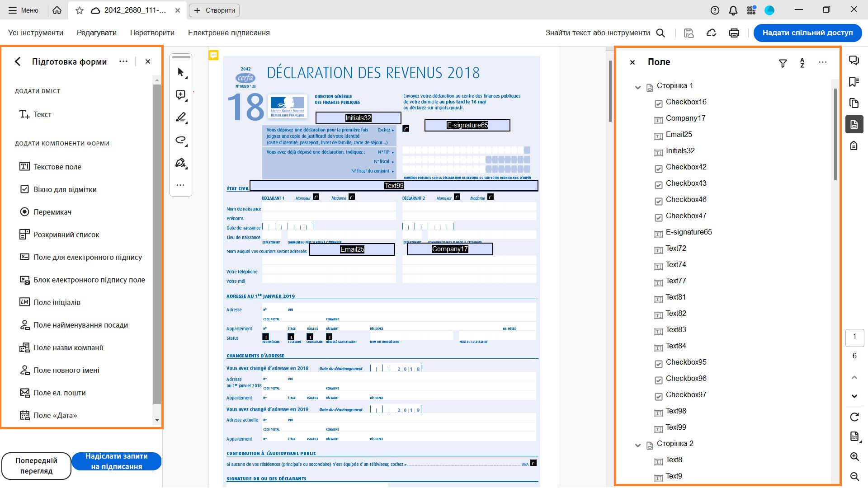
Task: Tick the Madame checkbox for Déclarant 2
Action: pyautogui.click(x=491, y=197)
